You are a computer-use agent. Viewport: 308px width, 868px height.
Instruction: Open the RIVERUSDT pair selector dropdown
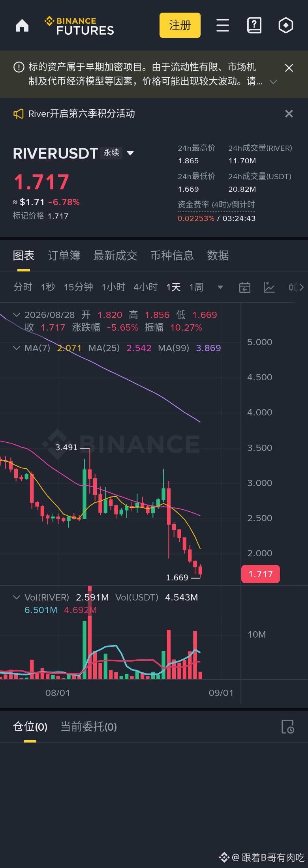130,153
